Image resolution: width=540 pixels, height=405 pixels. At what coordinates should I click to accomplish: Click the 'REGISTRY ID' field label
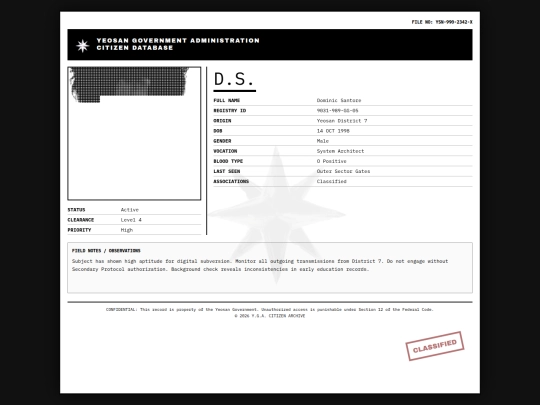pos(230,111)
